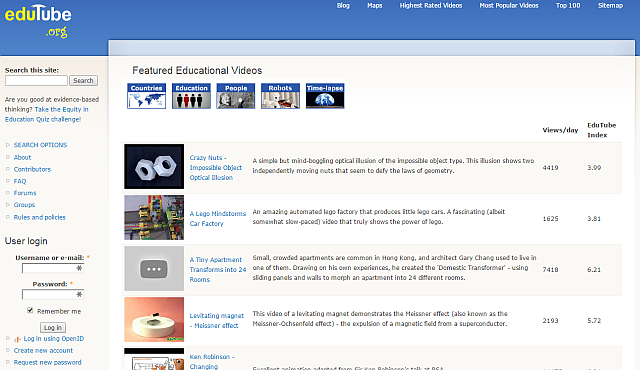Viewport: 640px width, 370px height.
Task: Open the Contributors link
Action: [32, 169]
